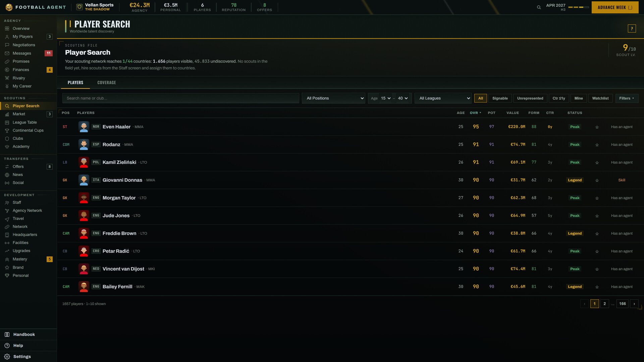Image resolution: width=644 pixels, height=362 pixels.
Task: Open Settings gear in sidebar
Action: click(7, 357)
